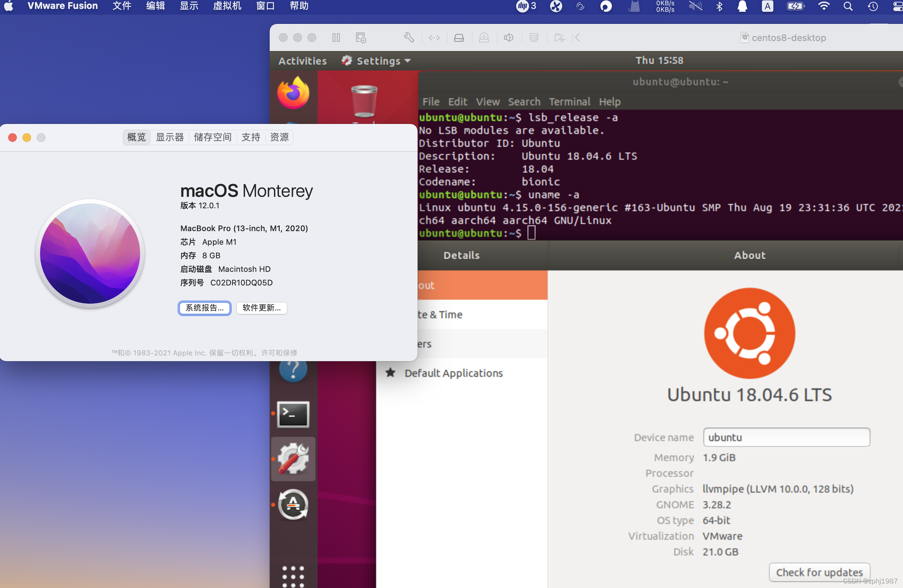
Task: Open VMware settings wrench icon
Action: click(x=409, y=38)
